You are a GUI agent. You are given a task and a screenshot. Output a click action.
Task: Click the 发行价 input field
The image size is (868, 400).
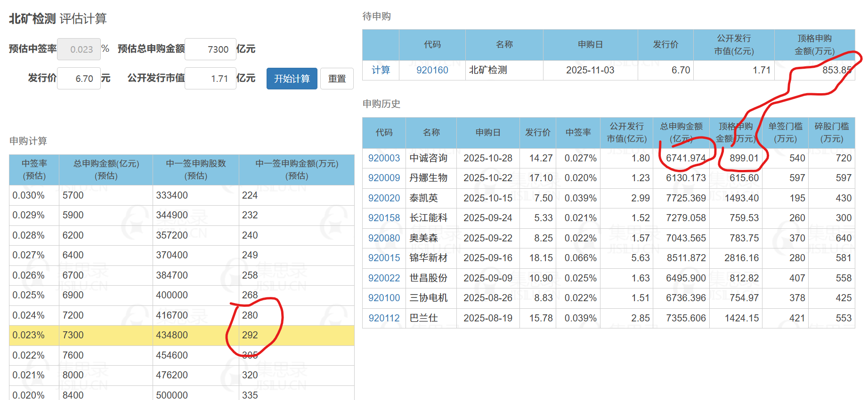point(79,79)
